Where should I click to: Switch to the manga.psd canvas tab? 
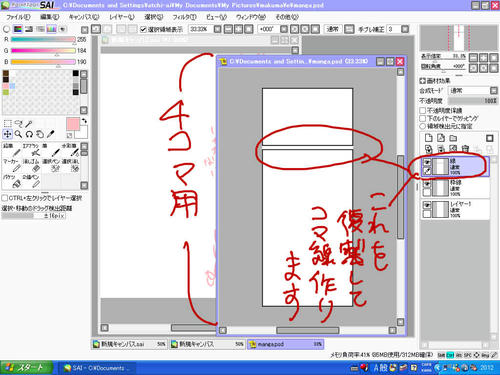coord(285,344)
